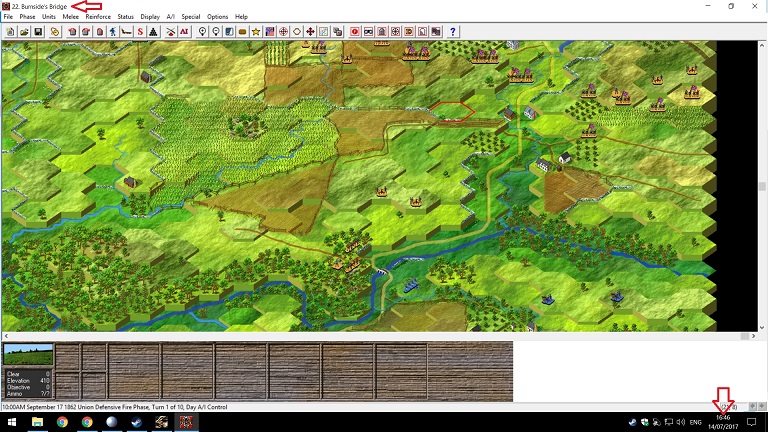
Task: Open the Status menu
Action: [125, 17]
